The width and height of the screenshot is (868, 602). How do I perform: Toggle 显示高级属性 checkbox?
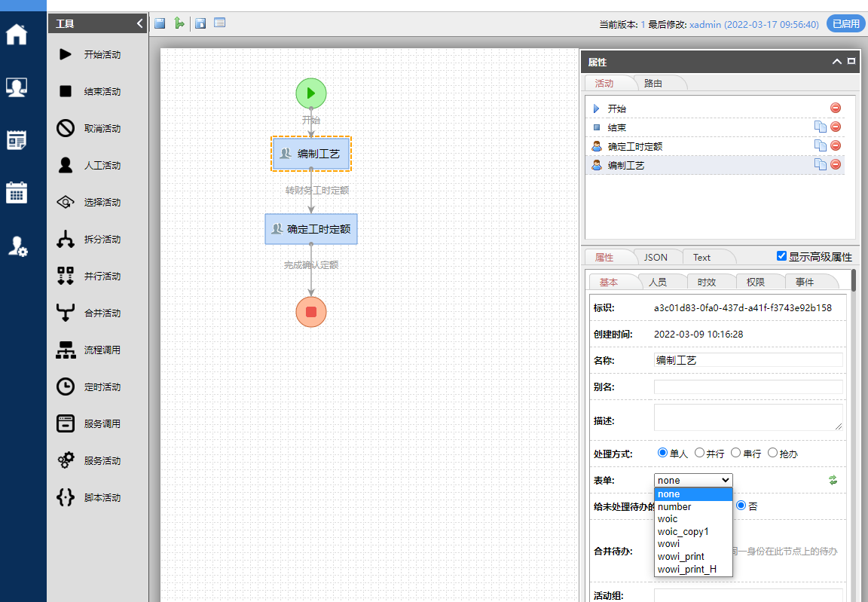tap(781, 255)
